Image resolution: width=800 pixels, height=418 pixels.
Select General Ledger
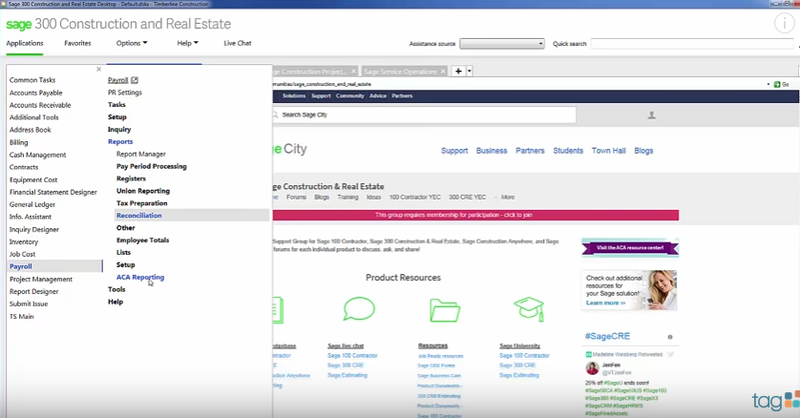tap(32, 204)
